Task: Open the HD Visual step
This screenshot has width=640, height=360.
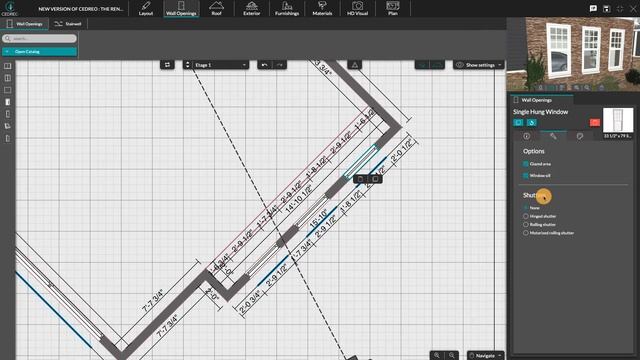Action: pos(358,8)
